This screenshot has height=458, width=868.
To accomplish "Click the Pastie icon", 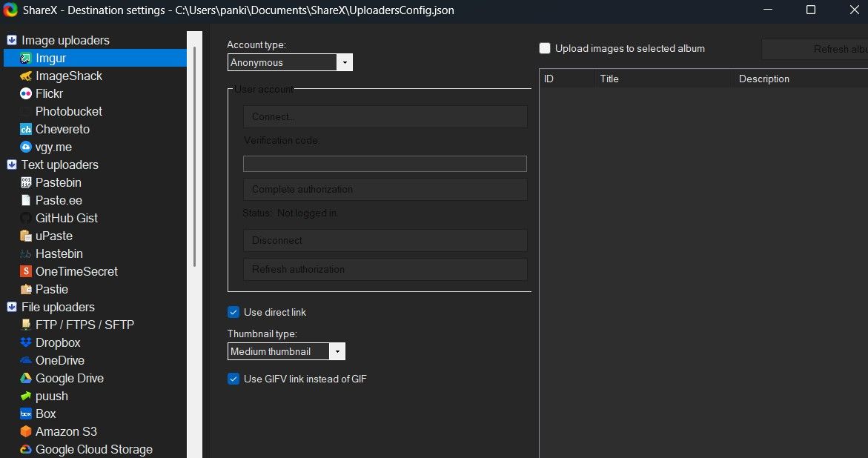I will (x=25, y=289).
